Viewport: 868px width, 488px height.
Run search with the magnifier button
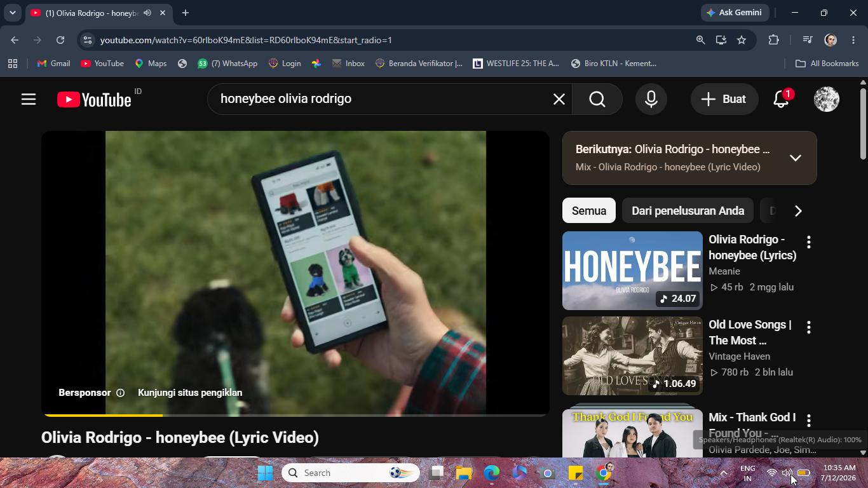coord(597,99)
